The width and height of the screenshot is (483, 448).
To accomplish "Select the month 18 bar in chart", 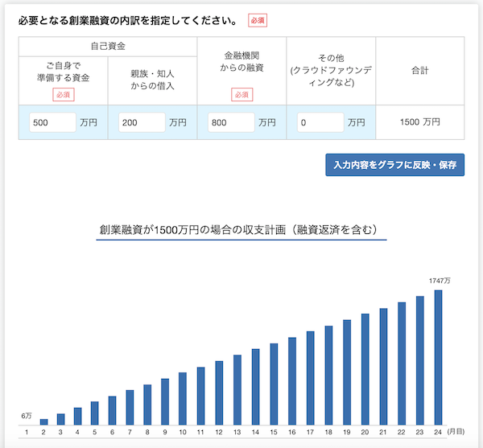I will pos(329,375).
